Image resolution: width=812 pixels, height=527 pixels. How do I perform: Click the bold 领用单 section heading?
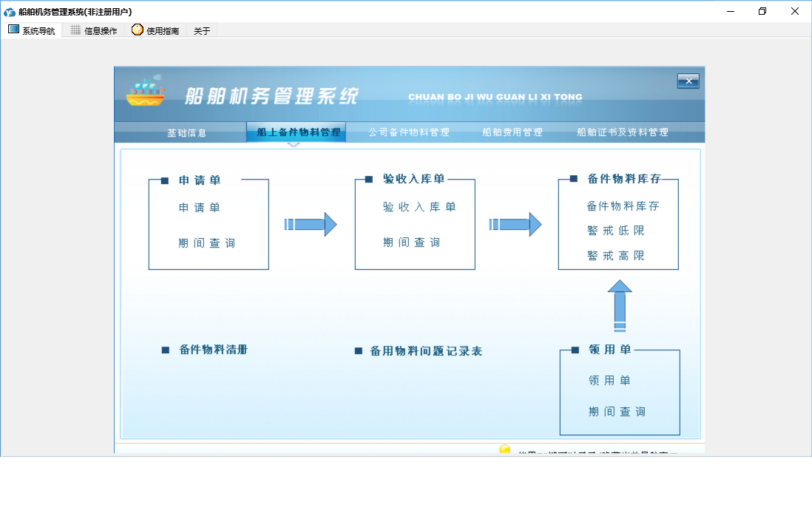pyautogui.click(x=610, y=350)
